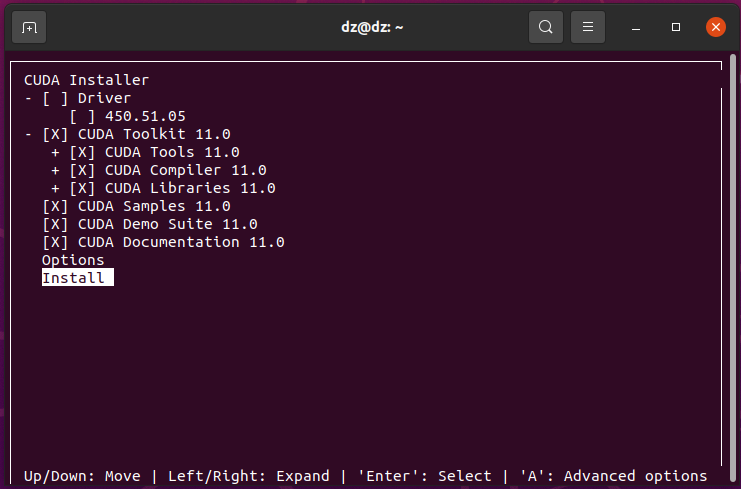Open the hamburger menu icon
741x489 pixels.
[x=589, y=27]
